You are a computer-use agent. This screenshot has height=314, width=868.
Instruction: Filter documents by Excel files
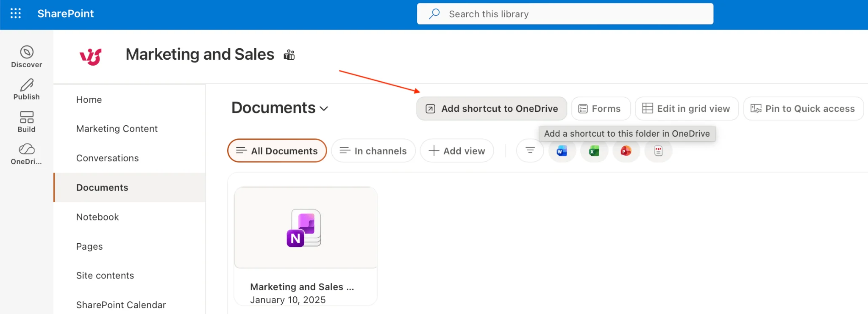coord(594,151)
